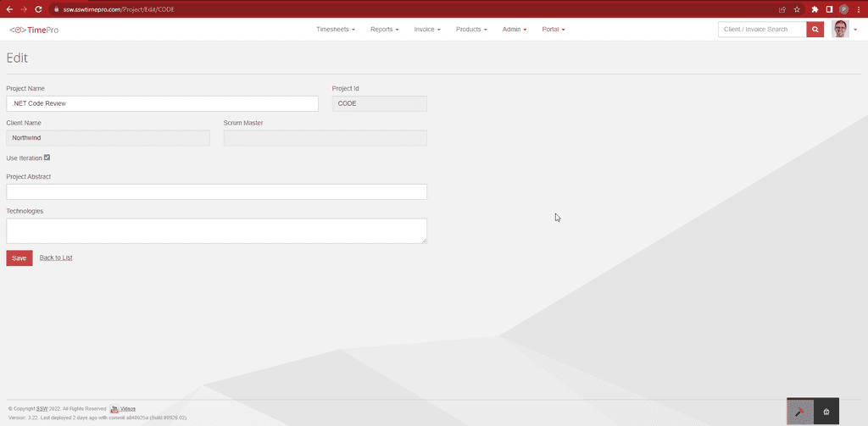Bookmark this page with the star icon
Viewport: 868px width, 426px height.
(797, 8)
